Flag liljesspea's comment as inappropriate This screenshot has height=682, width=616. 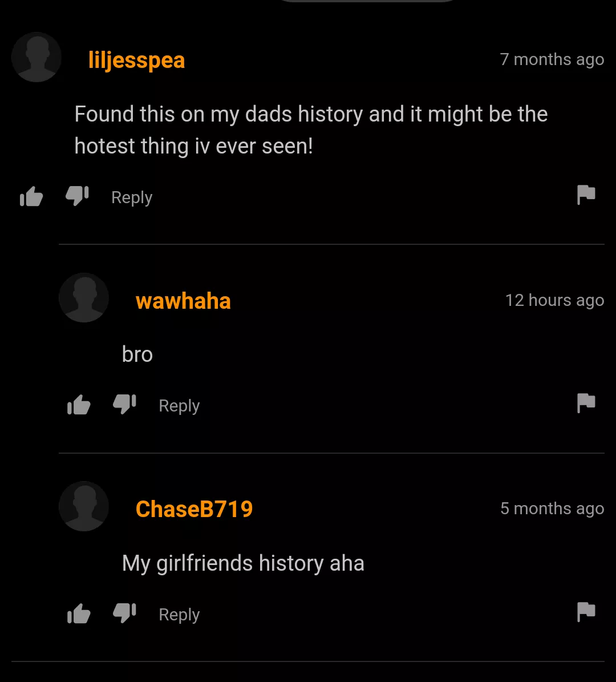point(586,195)
